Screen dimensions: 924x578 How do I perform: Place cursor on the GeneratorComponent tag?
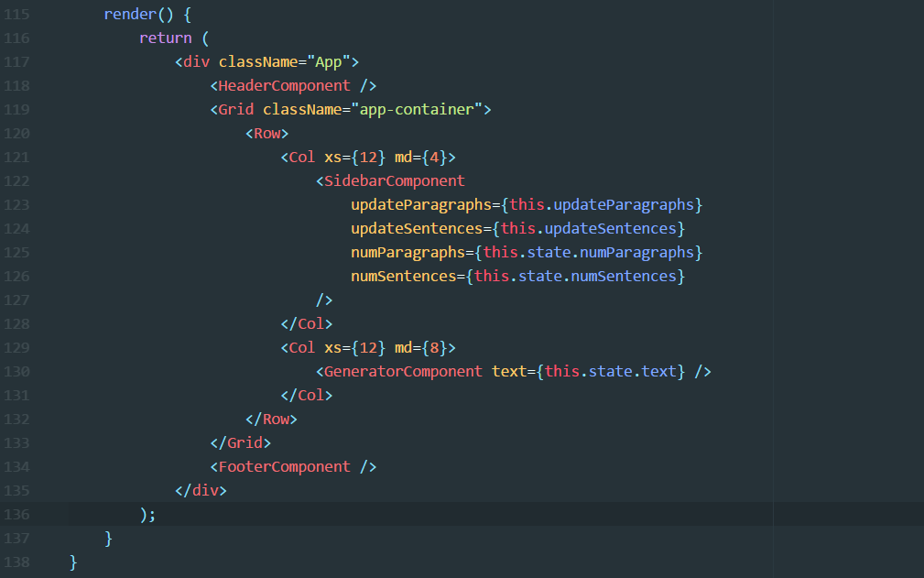[x=403, y=371]
